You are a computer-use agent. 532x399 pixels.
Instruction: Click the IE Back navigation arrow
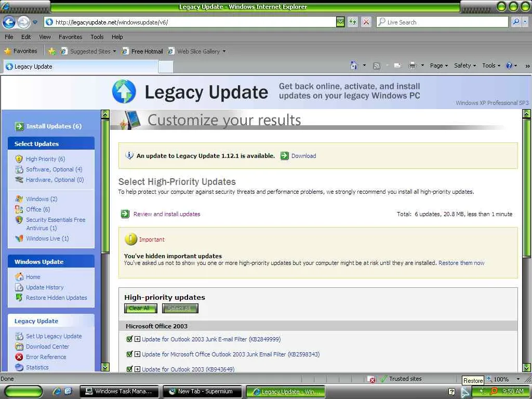[x=9, y=22]
